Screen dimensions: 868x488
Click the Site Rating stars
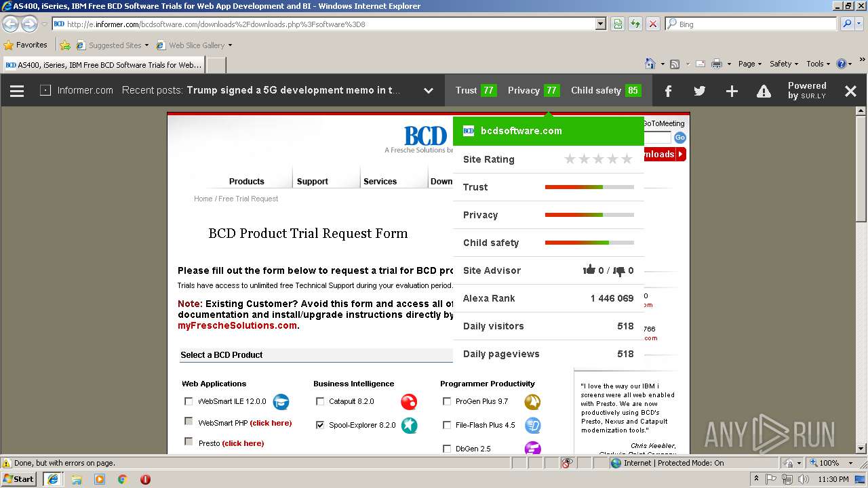[x=598, y=159]
